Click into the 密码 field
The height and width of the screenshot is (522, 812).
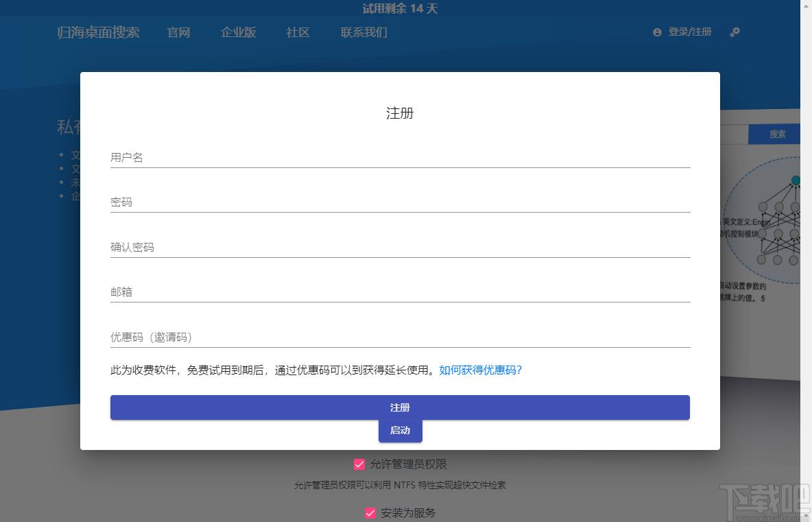point(400,202)
